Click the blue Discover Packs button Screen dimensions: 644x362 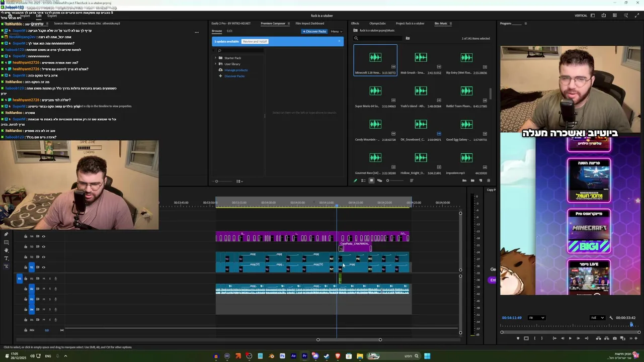pyautogui.click(x=314, y=31)
